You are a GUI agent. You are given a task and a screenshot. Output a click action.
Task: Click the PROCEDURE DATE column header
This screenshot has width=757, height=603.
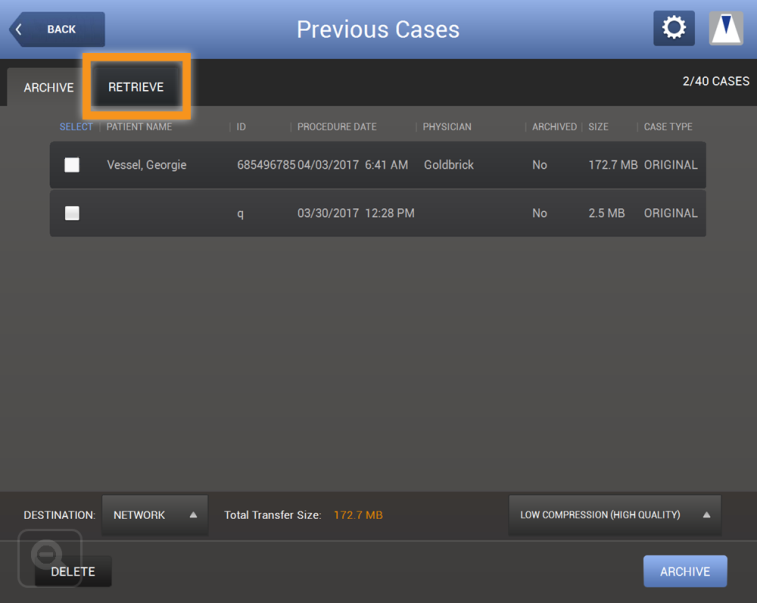tap(337, 126)
